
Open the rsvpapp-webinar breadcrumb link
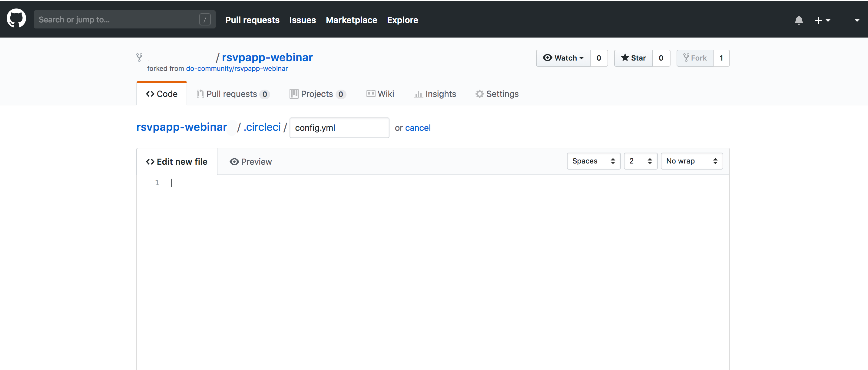(x=182, y=127)
